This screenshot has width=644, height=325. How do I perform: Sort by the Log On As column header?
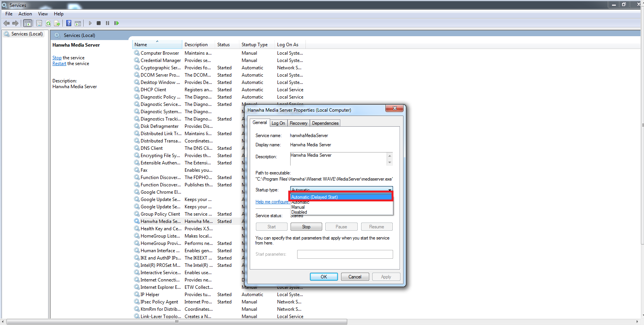(x=290, y=45)
